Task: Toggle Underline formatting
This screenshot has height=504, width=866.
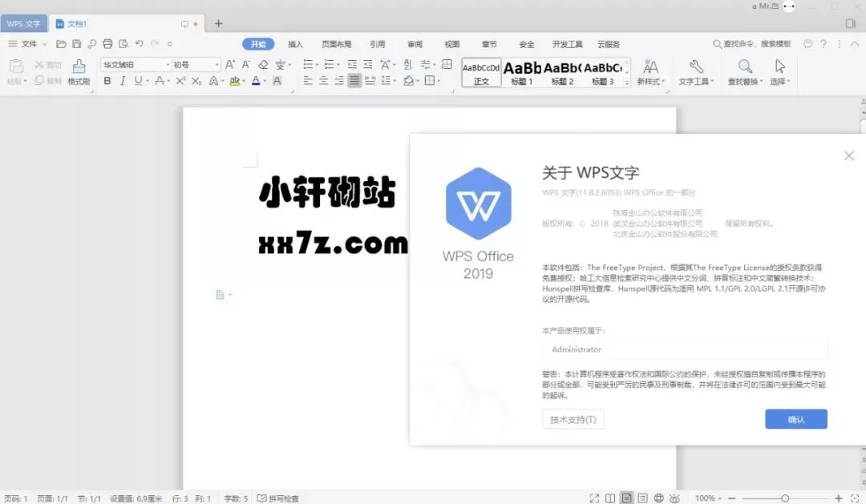Action: [x=138, y=81]
